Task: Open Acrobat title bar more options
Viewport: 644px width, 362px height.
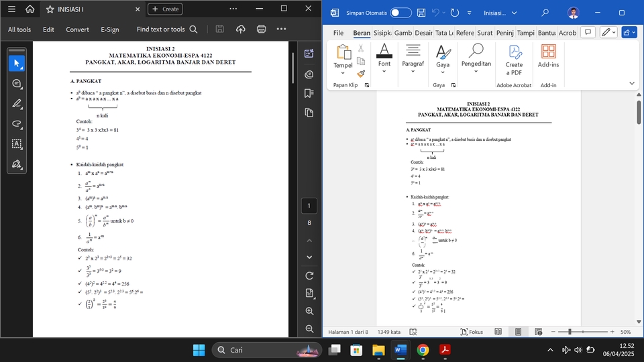Action: pos(233,9)
